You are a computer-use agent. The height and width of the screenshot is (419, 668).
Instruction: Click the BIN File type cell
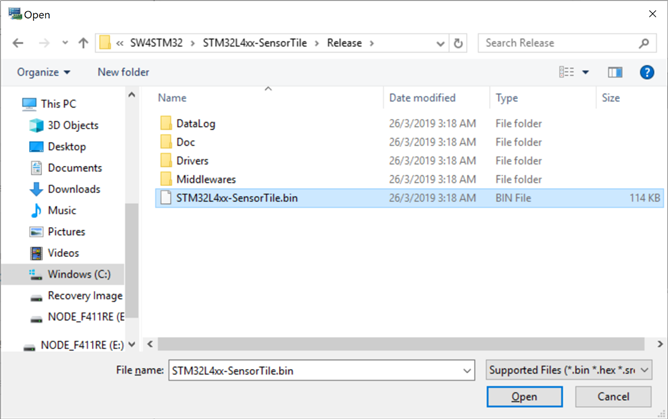[x=513, y=198]
